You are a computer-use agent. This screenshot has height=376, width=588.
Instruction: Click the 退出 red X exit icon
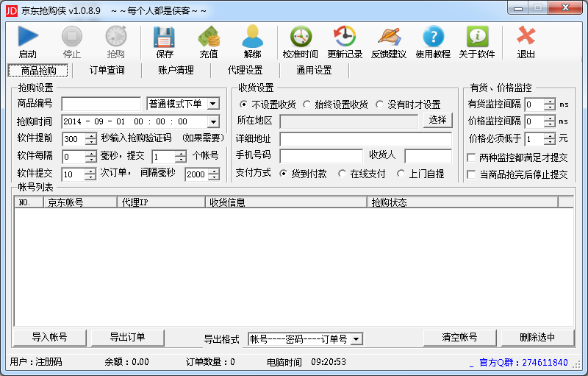click(x=526, y=36)
